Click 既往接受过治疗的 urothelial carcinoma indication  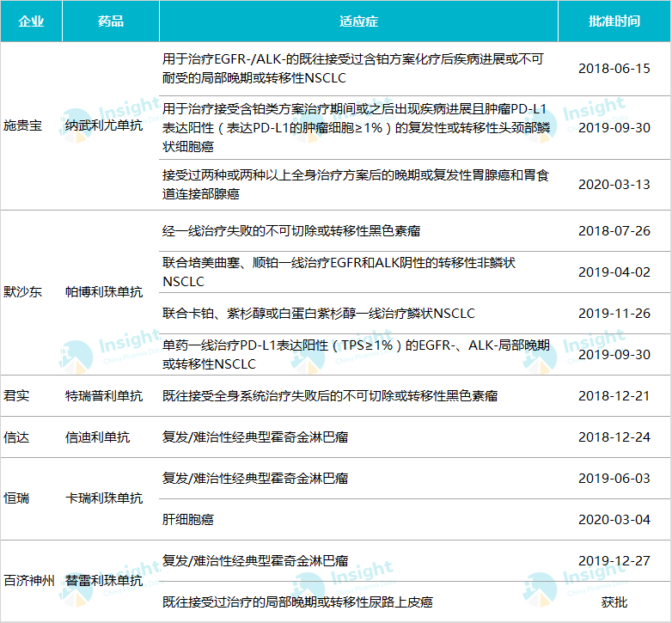[297, 602]
